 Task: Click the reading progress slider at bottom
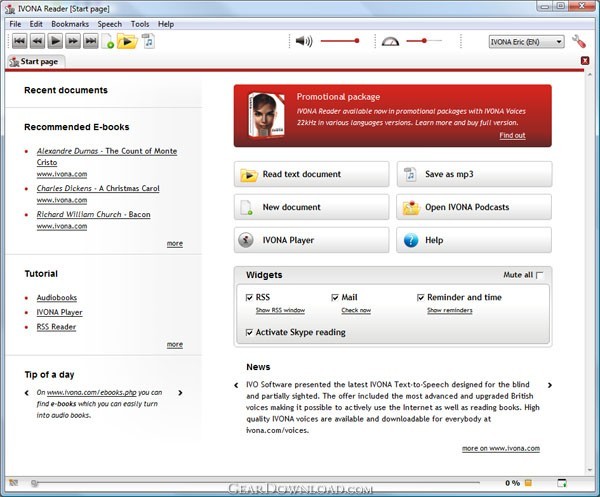click(255, 483)
